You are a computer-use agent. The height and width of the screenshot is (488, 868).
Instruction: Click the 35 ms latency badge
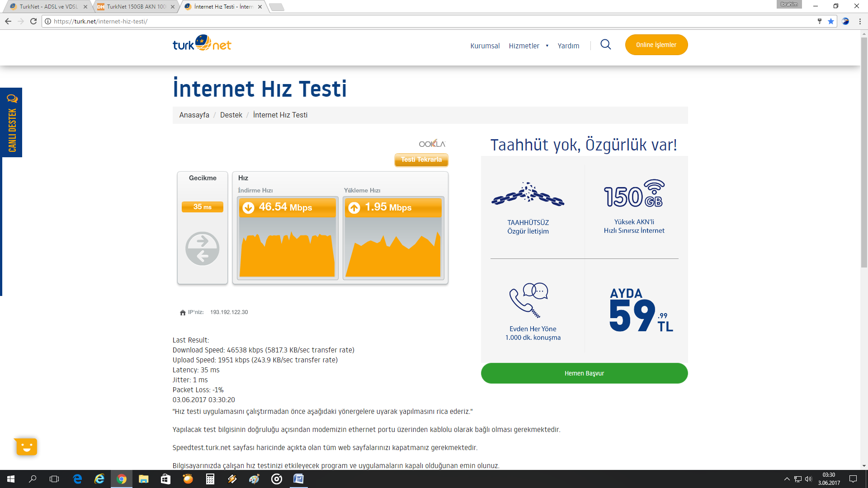[x=203, y=207]
